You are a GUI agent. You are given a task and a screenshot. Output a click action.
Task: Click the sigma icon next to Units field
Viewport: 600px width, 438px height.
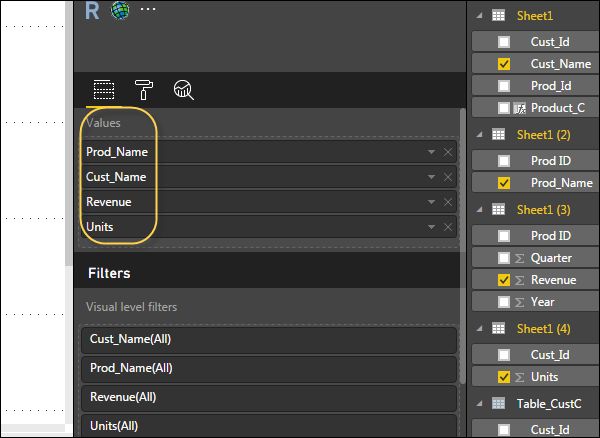point(519,378)
